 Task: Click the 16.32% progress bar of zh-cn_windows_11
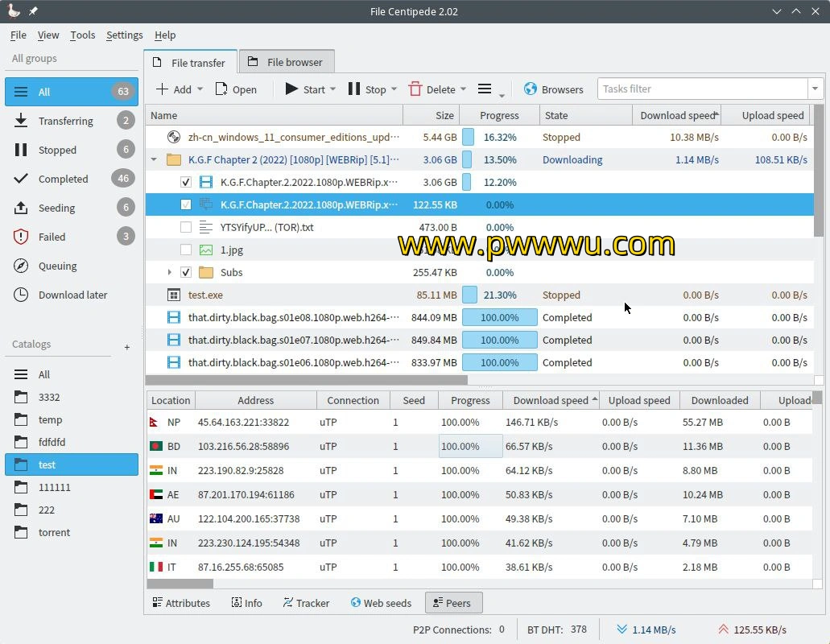click(500, 137)
